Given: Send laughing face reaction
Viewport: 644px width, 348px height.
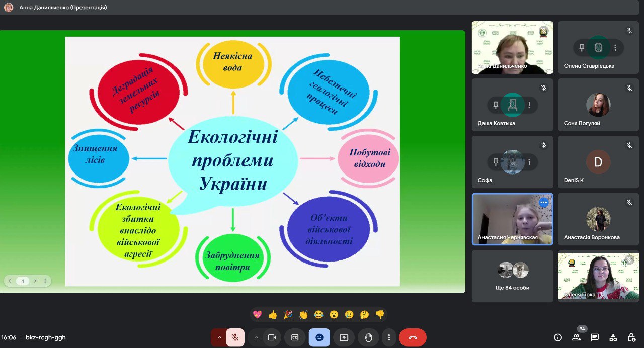Looking at the screenshot, I should point(318,315).
